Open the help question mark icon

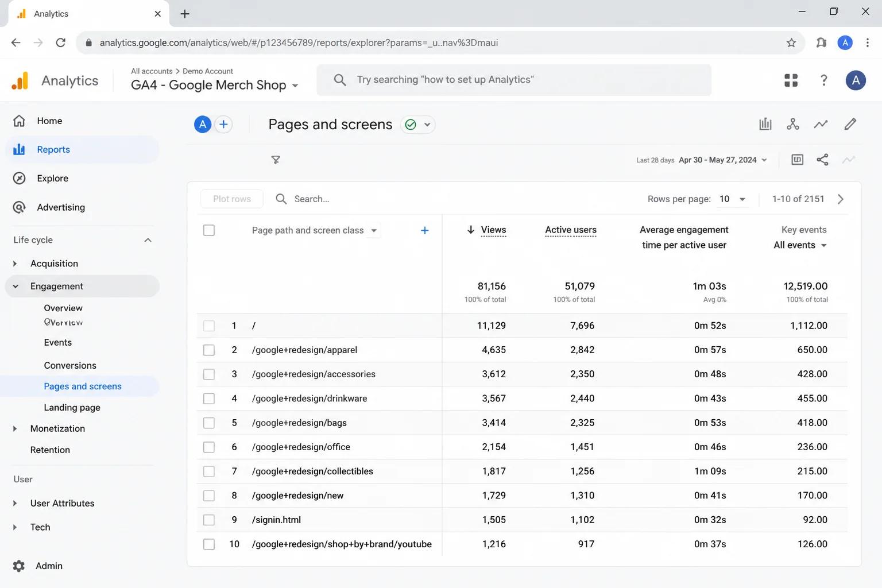point(823,80)
